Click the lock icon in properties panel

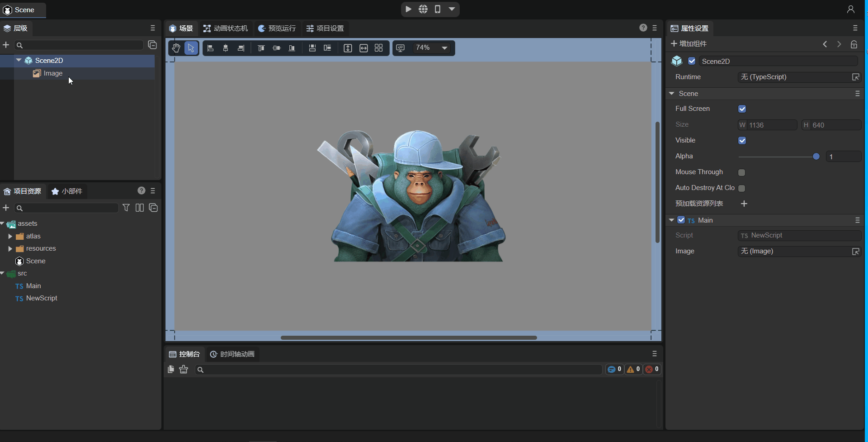pyautogui.click(x=854, y=44)
